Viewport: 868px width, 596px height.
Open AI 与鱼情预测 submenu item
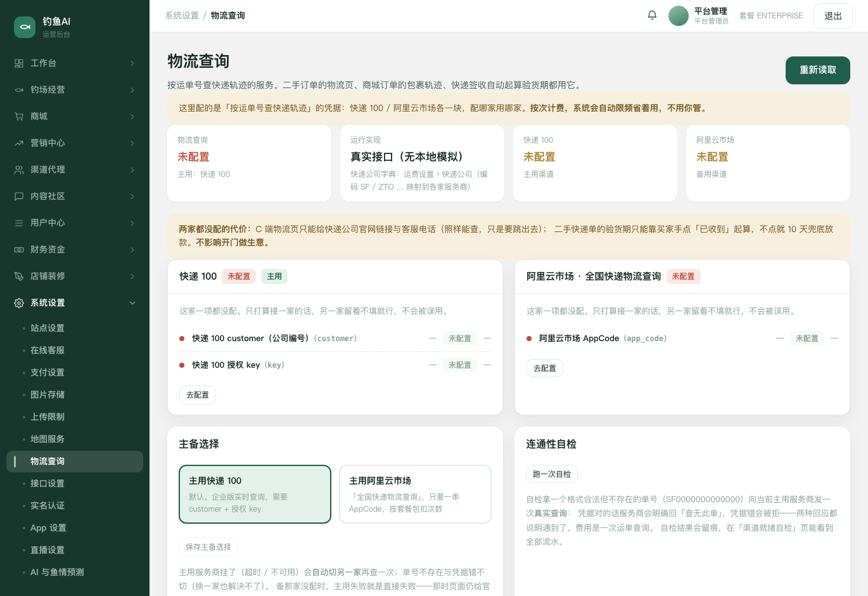75,573
